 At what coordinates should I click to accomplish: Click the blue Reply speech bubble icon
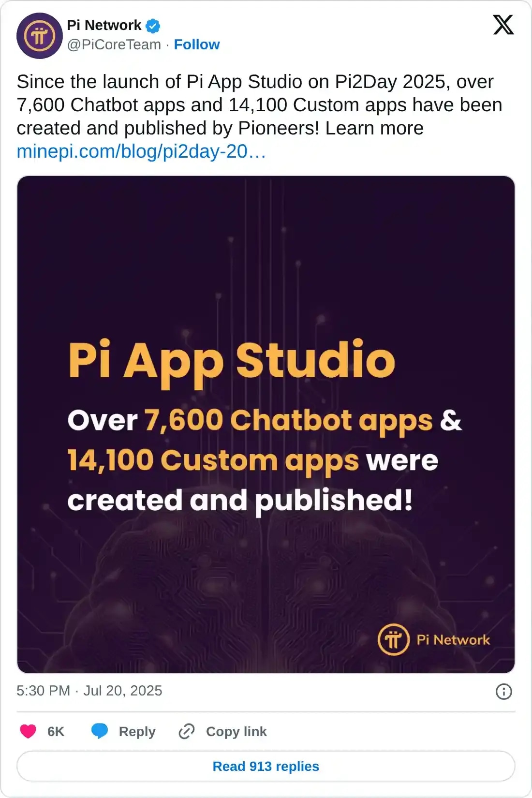point(100,731)
